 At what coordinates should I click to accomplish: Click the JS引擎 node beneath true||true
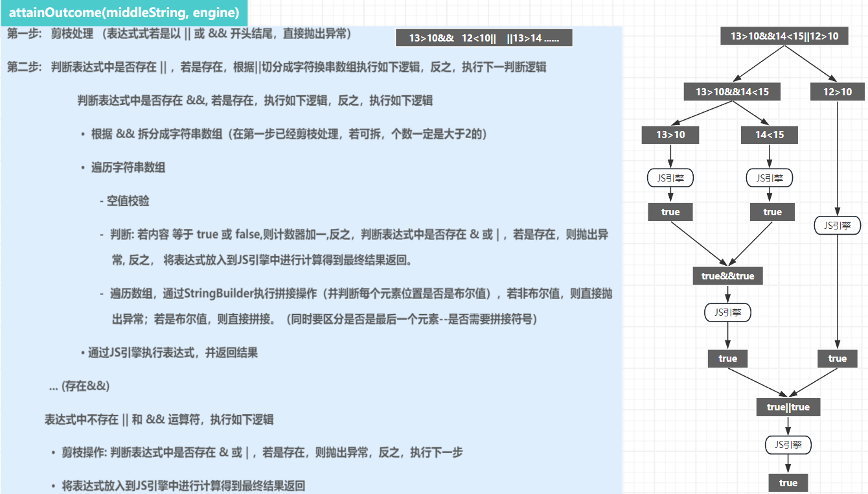click(x=788, y=445)
